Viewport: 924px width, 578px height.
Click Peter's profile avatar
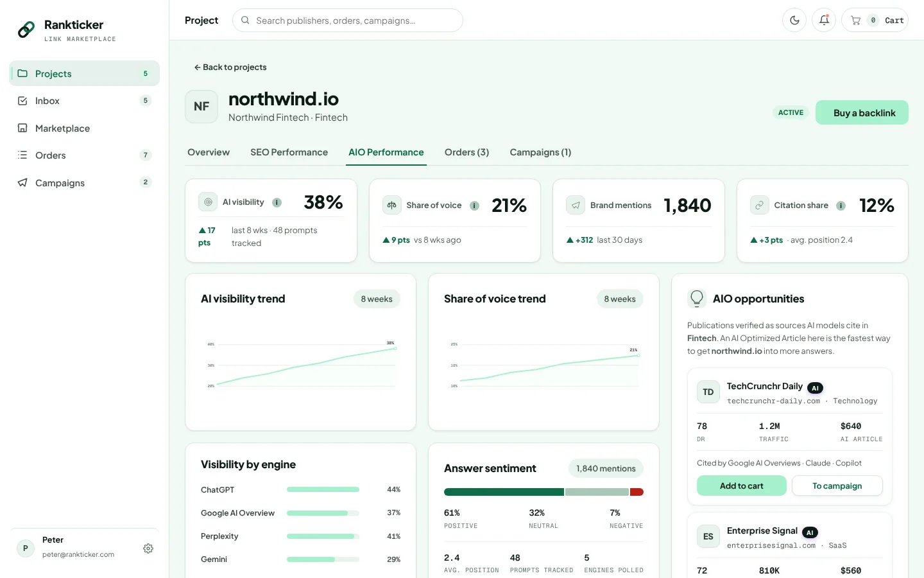(26, 548)
